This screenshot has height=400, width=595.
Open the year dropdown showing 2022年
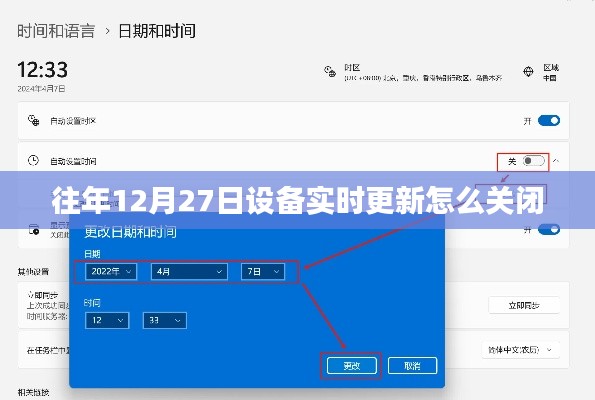coord(111,272)
